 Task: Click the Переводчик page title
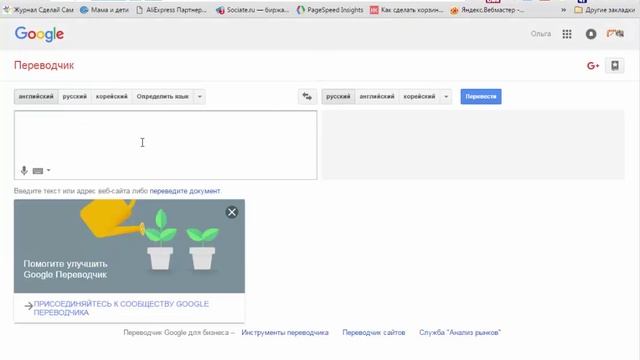(x=44, y=66)
